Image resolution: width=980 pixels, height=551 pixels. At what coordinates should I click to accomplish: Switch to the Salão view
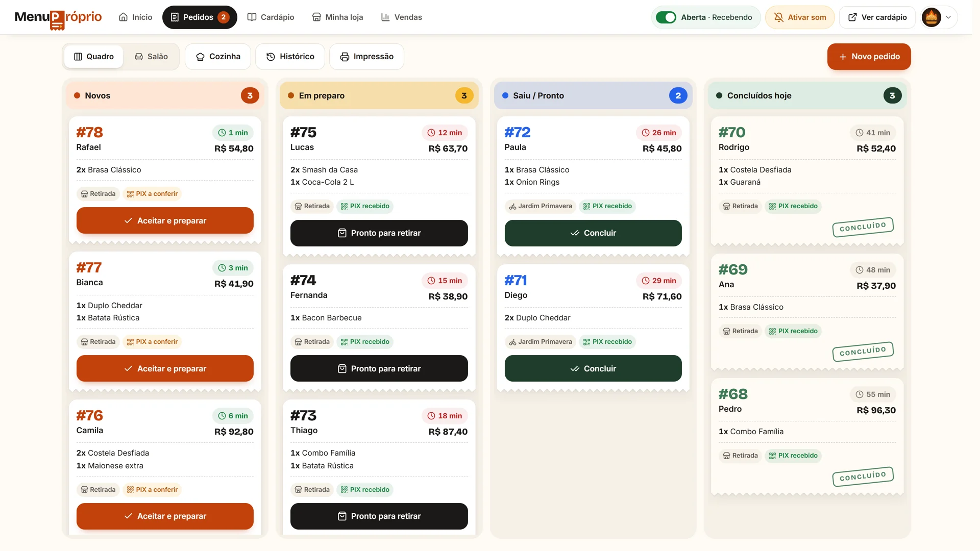pos(151,57)
